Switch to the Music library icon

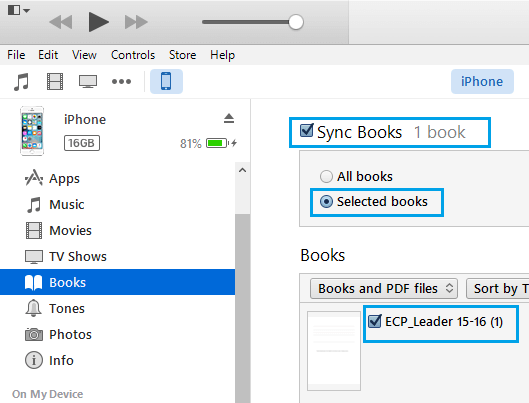tap(21, 82)
